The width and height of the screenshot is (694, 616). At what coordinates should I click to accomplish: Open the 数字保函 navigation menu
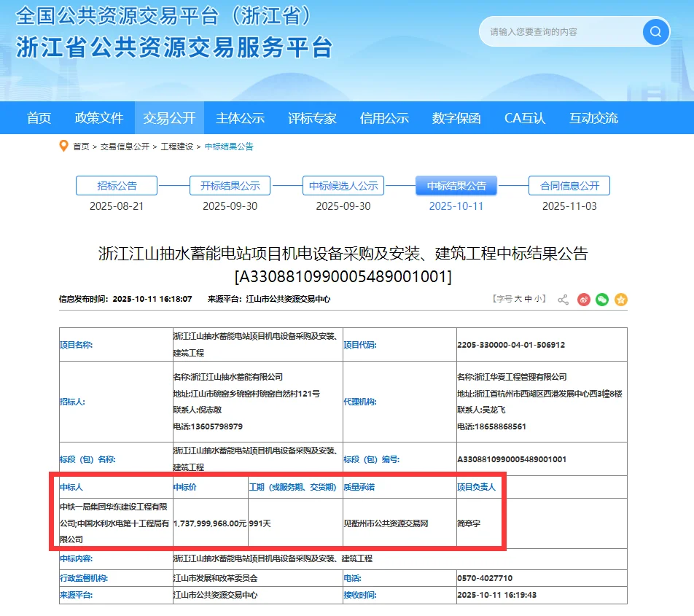click(x=454, y=117)
